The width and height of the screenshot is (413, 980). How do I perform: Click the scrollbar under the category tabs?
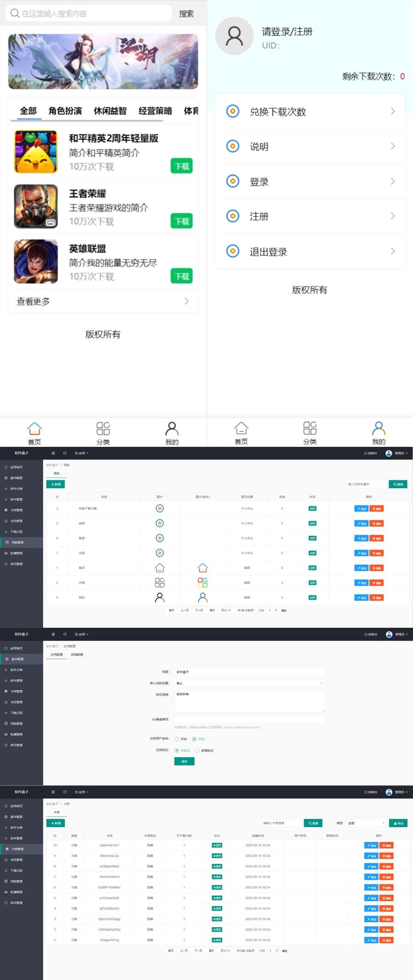coord(87,121)
